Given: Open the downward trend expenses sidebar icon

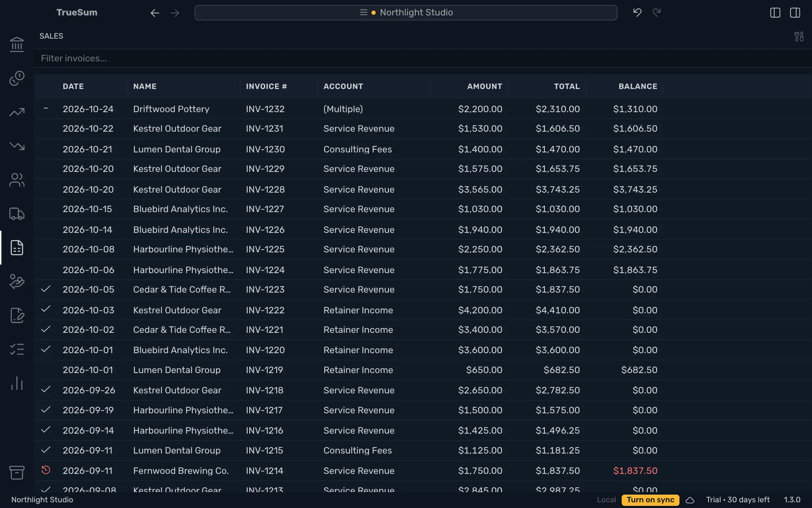Looking at the screenshot, I should [x=17, y=145].
